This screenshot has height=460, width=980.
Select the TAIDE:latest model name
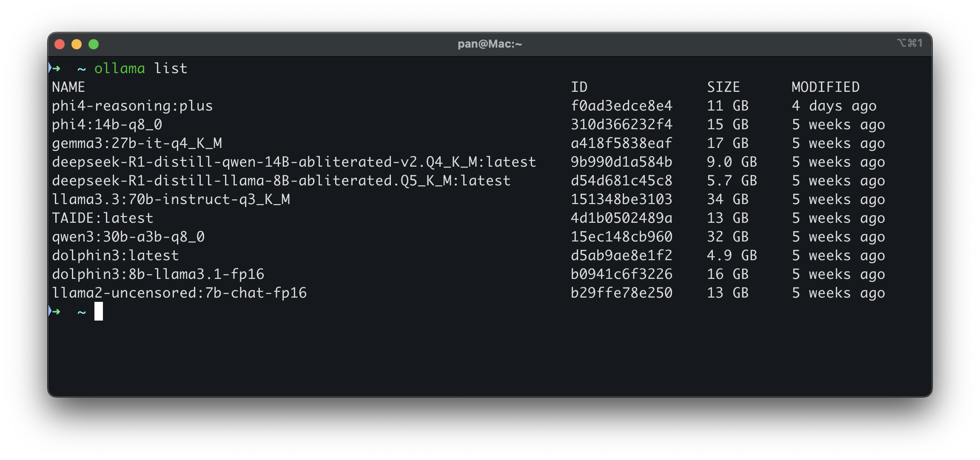tap(103, 218)
